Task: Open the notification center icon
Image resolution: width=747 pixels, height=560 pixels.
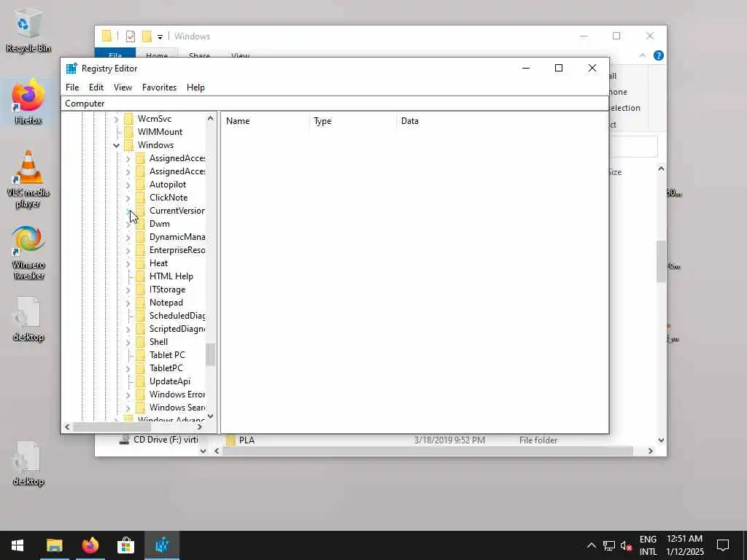Action: coord(723,545)
